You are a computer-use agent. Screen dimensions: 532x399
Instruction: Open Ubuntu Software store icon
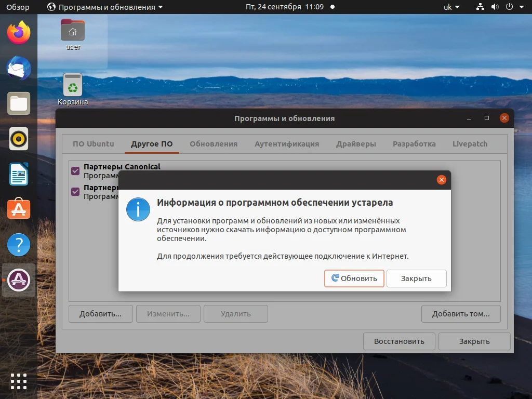(19, 208)
